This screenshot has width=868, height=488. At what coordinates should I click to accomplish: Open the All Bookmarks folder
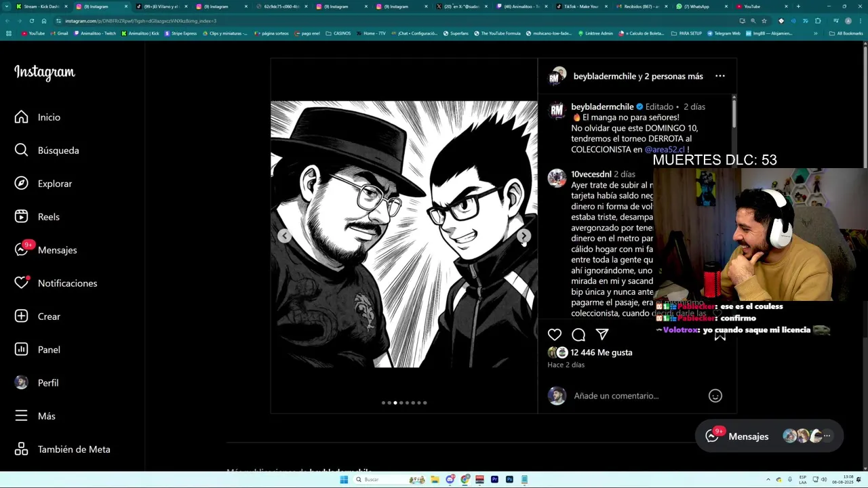click(846, 33)
